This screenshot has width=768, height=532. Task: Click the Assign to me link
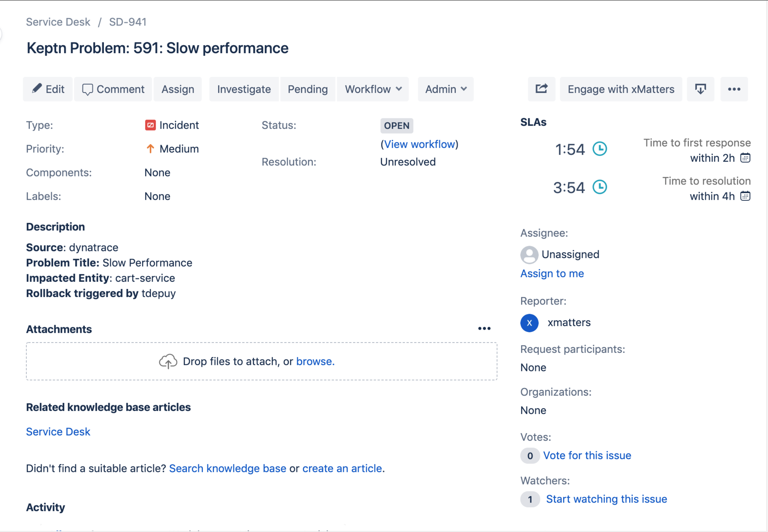pos(552,273)
